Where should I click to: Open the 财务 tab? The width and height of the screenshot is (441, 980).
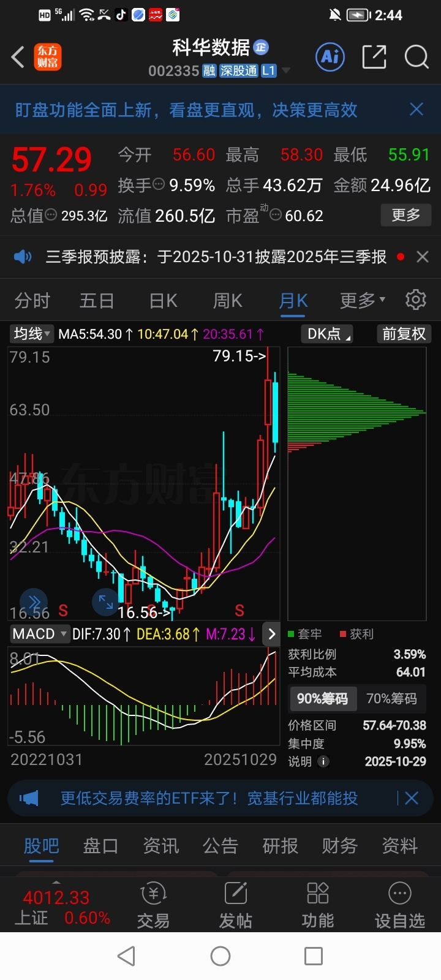(x=340, y=846)
